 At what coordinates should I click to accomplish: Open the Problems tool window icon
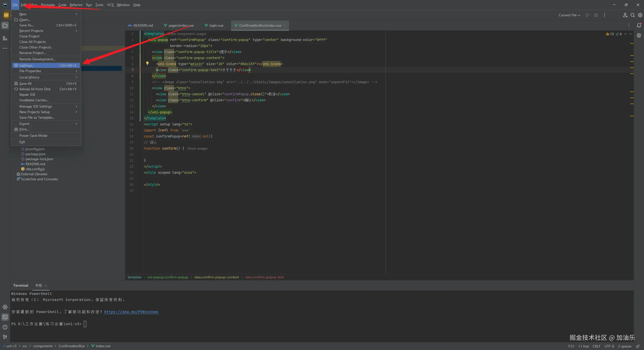tap(5, 327)
